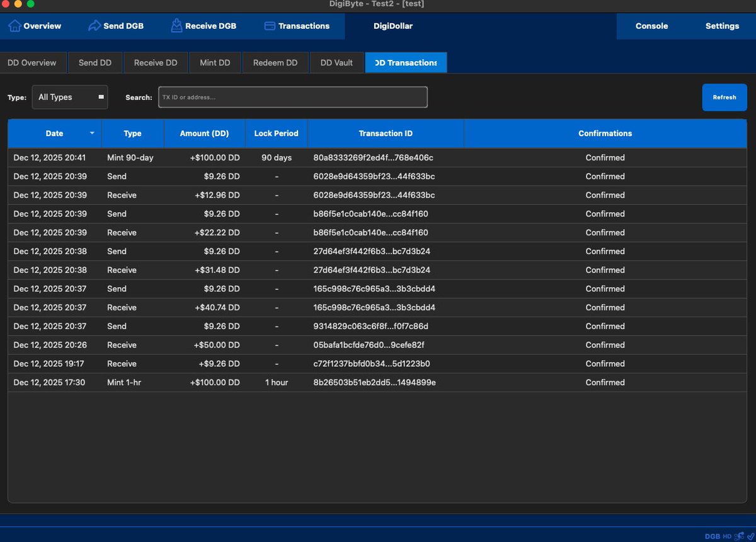Click the network connections icon in status bar
This screenshot has width=756, height=542.
[739, 536]
